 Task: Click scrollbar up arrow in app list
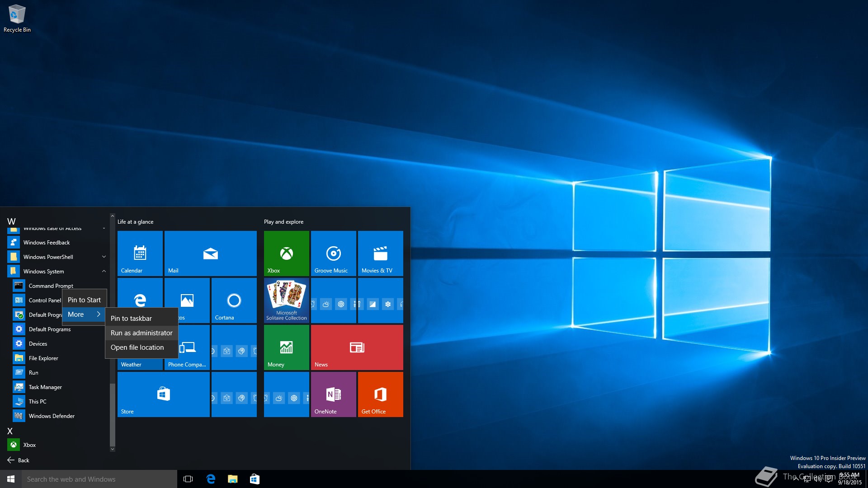click(x=113, y=216)
